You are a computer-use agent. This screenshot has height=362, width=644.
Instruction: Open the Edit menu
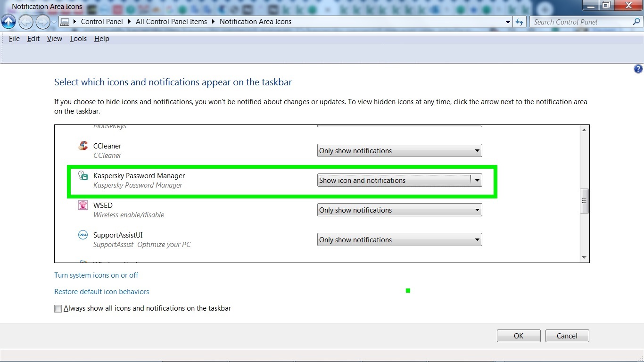coord(33,39)
